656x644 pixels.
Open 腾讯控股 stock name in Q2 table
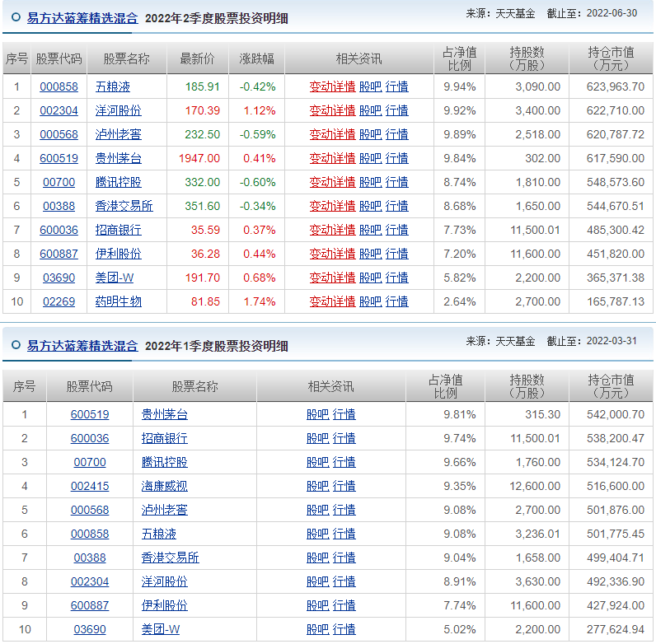pos(119,182)
